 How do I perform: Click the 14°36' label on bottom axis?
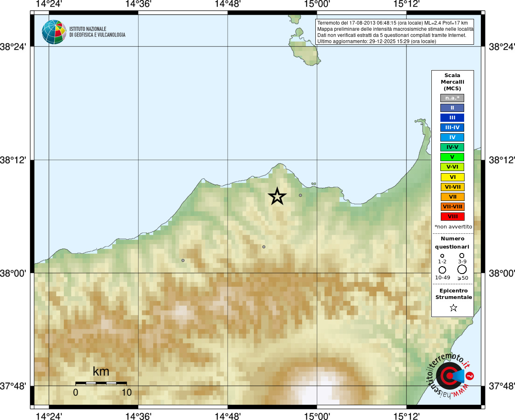[x=138, y=416]
